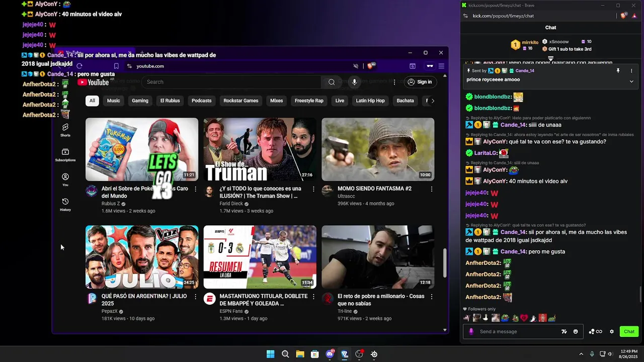The image size is (644, 362).
Task: Click the Brave Rewards triangle icon
Action: coord(635,16)
